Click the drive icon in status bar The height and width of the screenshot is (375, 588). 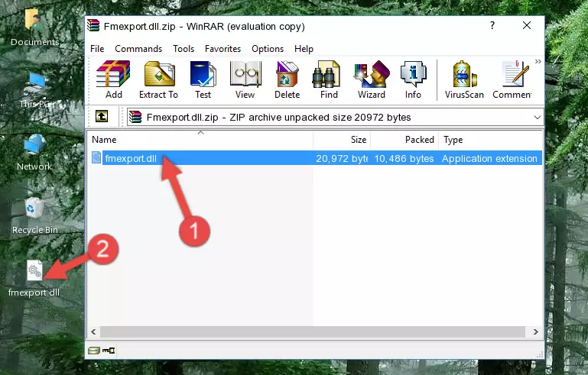coord(94,351)
